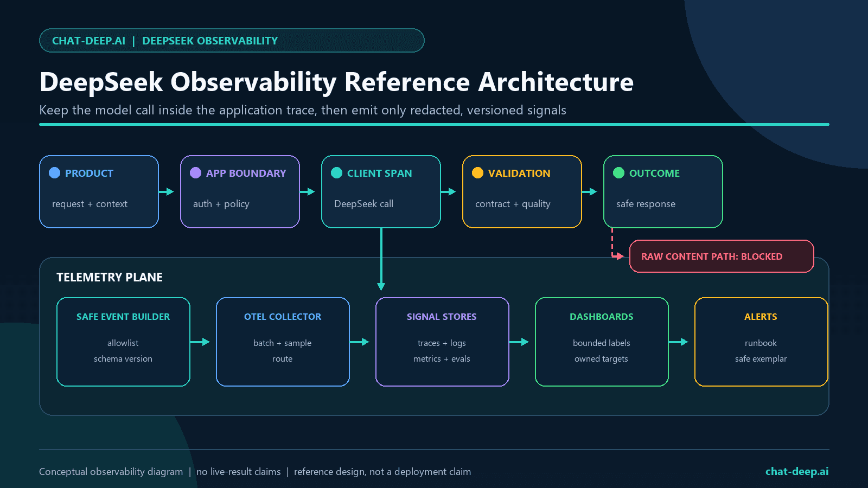Select the CLIENT SPAN heading

(379, 173)
